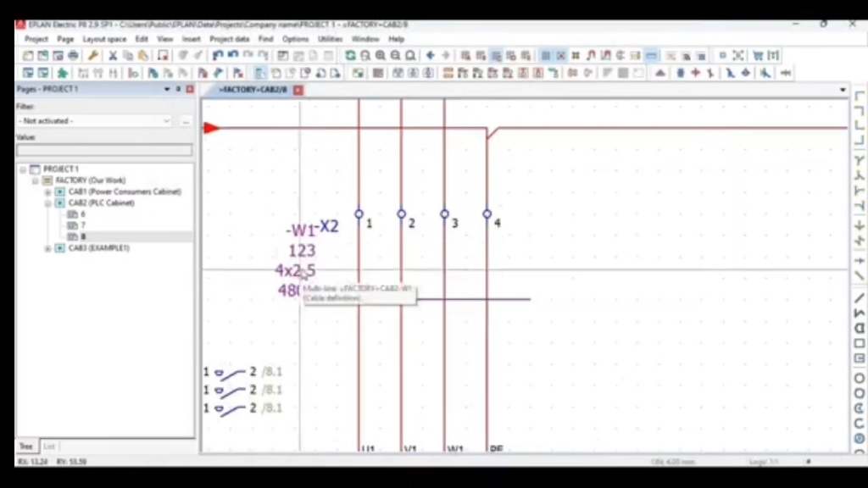Viewport: 868px width, 488px height.
Task: Click the Value input field
Action: click(x=104, y=150)
